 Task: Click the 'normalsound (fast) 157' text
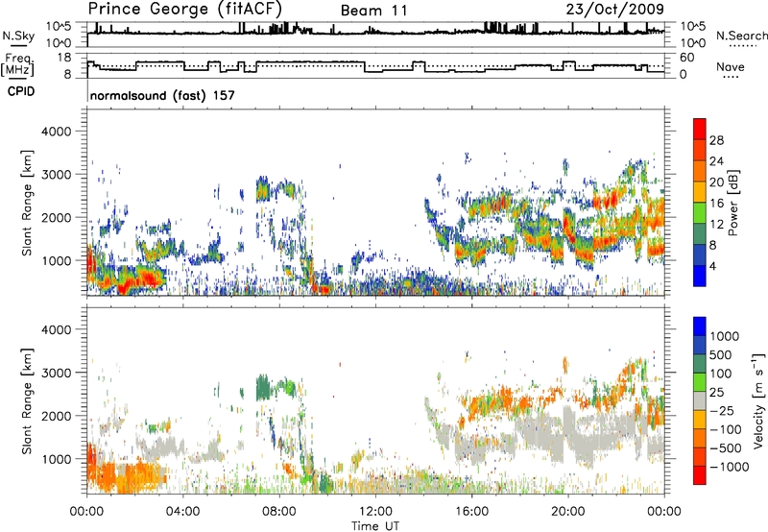[162, 95]
